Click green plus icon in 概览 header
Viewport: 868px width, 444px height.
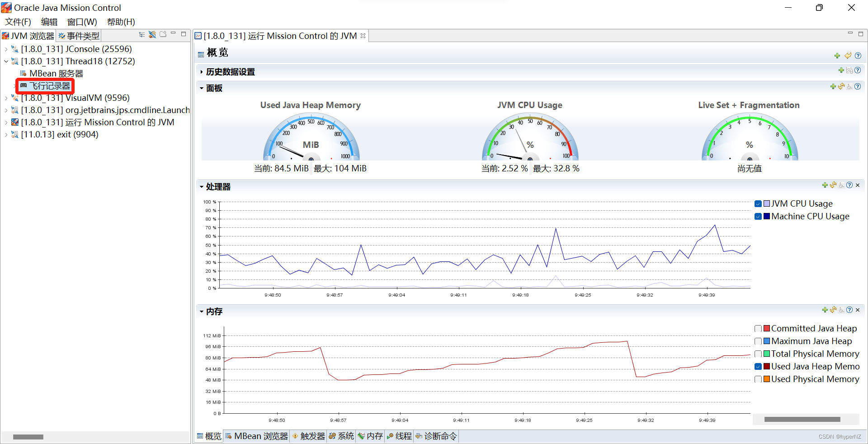837,56
